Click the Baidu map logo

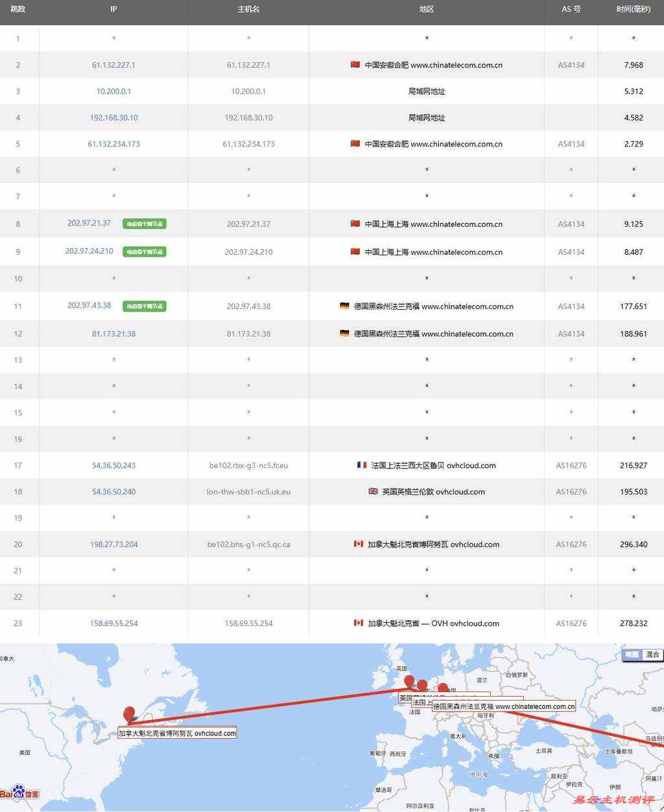coord(19,792)
